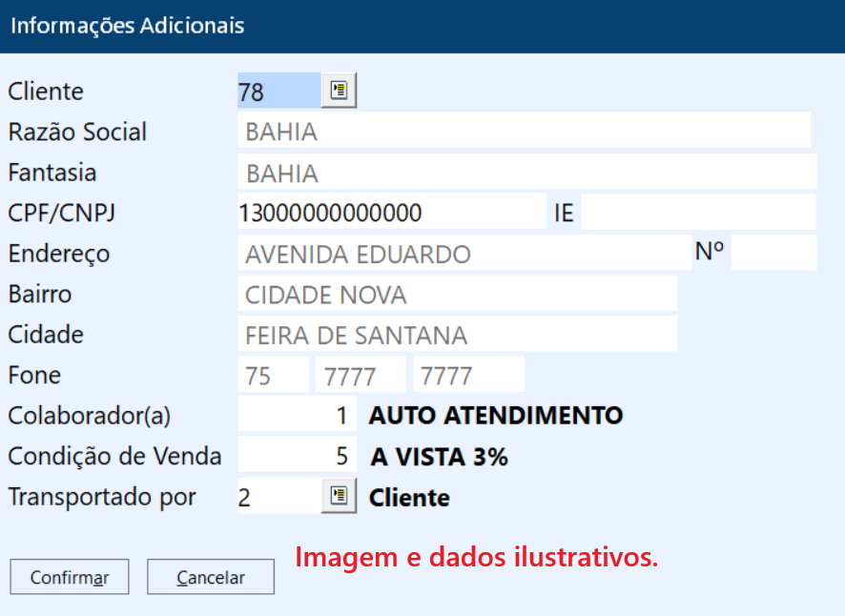Image resolution: width=845 pixels, height=616 pixels.
Task: Click the Cidade label
Action: click(45, 334)
